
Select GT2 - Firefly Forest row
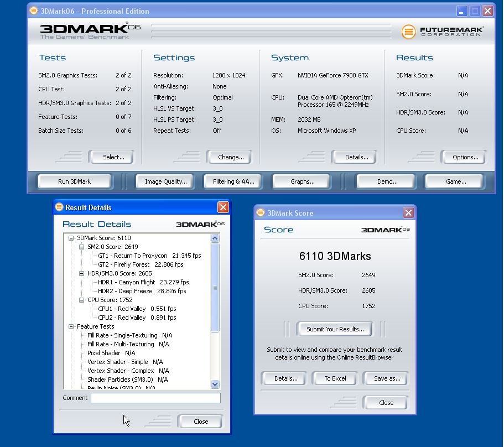[141, 264]
